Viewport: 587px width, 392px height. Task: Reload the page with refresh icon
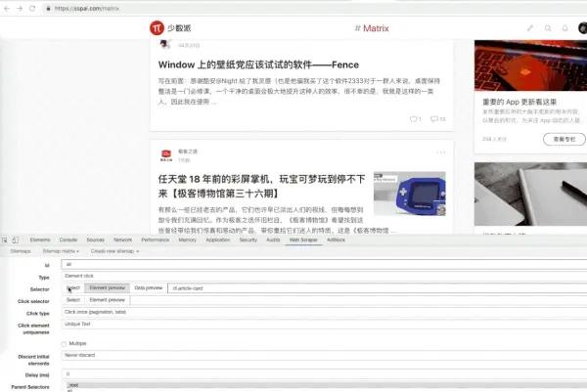[32, 8]
